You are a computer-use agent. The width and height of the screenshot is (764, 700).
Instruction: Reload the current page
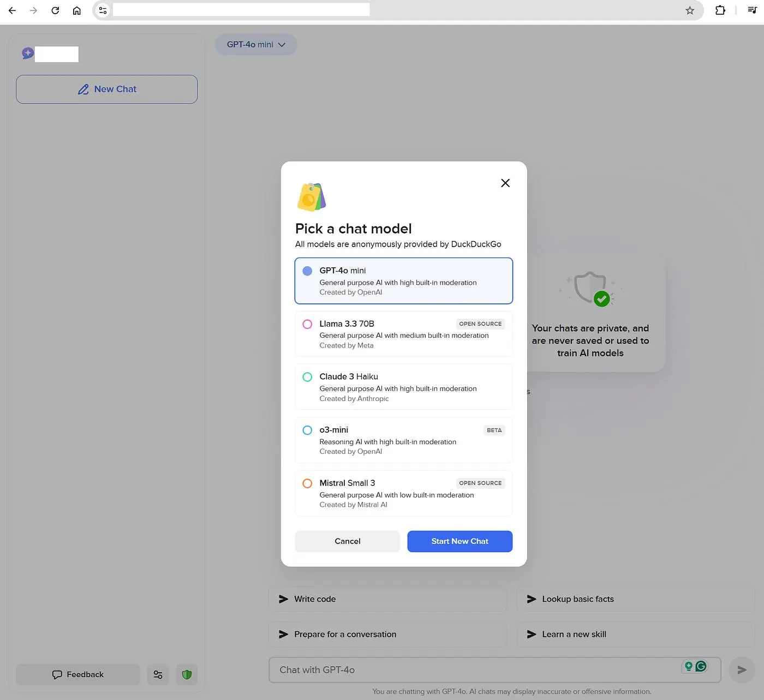[55, 10]
